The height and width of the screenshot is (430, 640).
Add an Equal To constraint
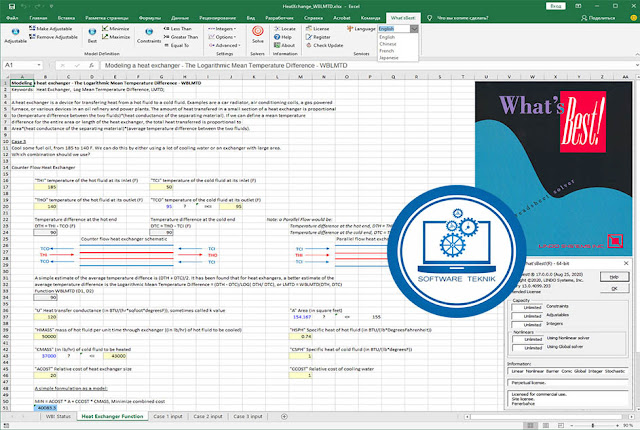(x=176, y=45)
